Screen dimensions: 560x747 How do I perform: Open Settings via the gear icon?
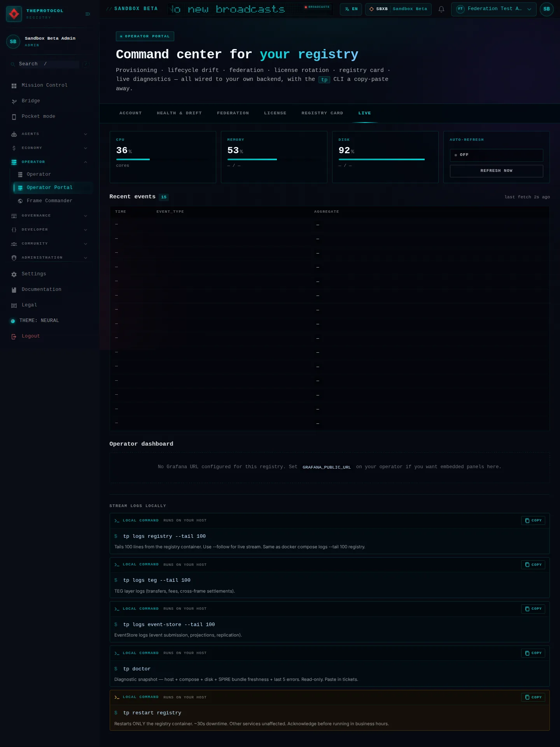click(14, 274)
